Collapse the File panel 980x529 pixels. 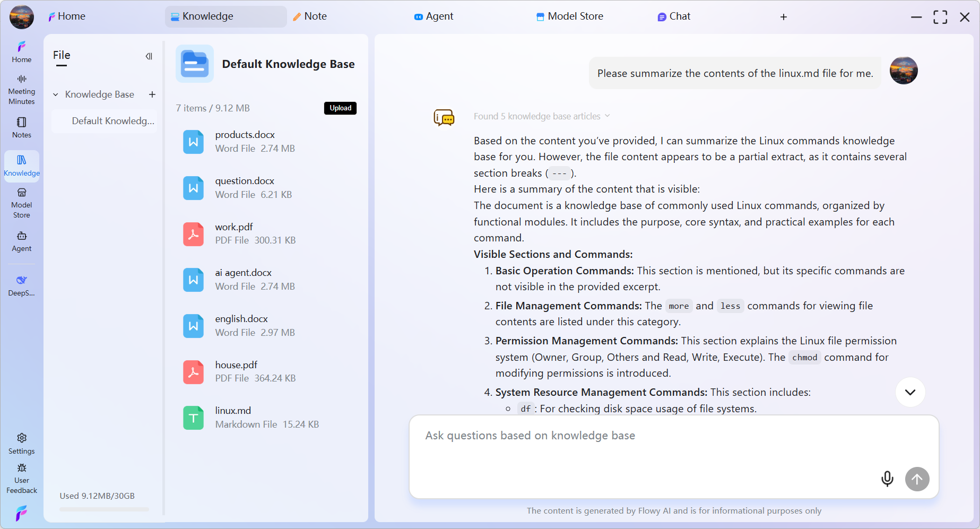[x=149, y=56]
